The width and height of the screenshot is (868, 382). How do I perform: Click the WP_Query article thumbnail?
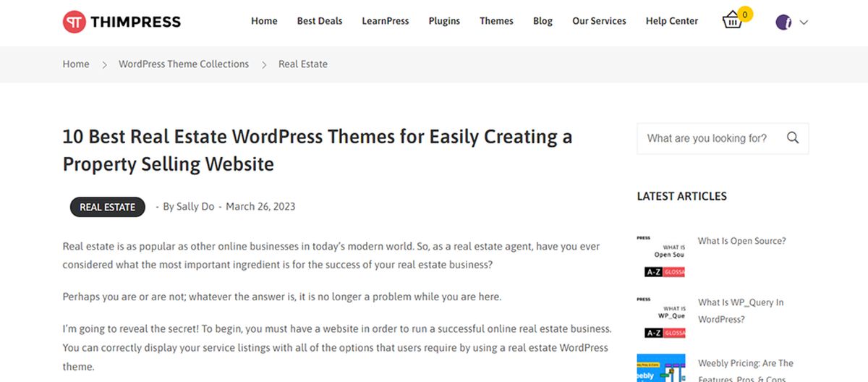point(661,317)
